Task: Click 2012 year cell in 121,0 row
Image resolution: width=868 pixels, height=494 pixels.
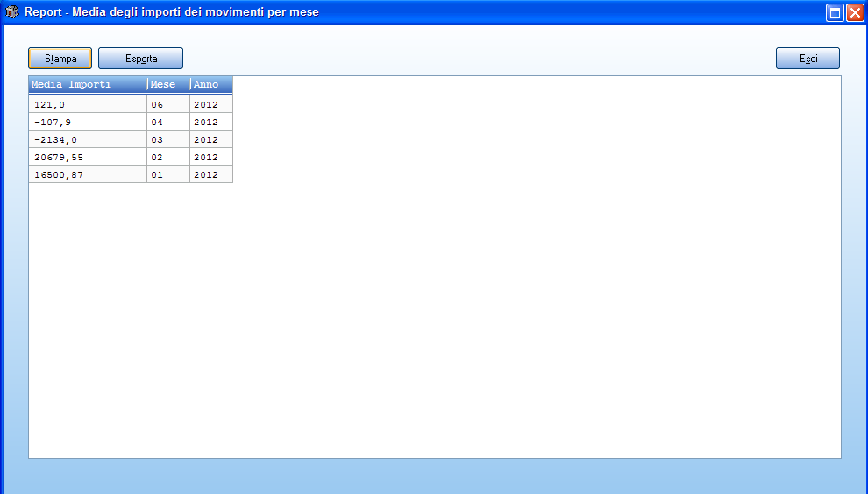Action: 211,104
